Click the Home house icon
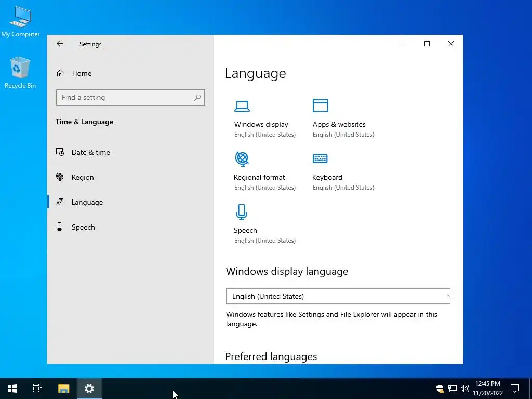Viewport: 532px width, 399px height. (60, 73)
